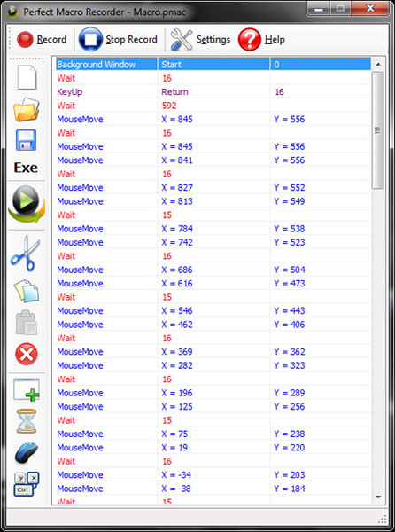Select the Background Window Start row
Viewport: 395px width, 532px height.
pyautogui.click(x=213, y=64)
